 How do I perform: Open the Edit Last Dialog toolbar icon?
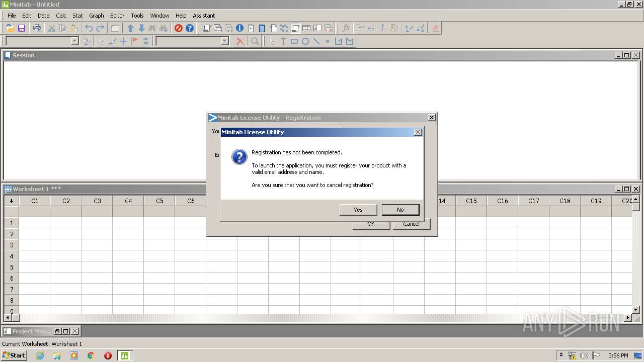click(115, 28)
